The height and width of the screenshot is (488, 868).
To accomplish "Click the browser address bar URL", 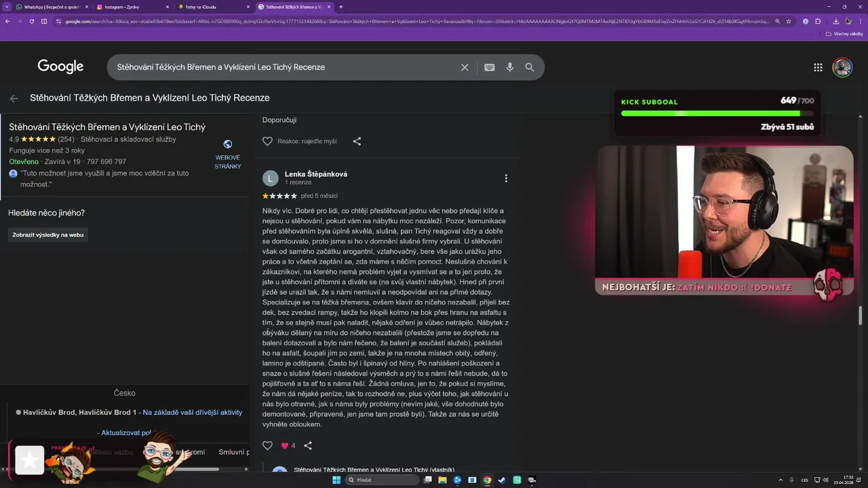I will coord(417,21).
